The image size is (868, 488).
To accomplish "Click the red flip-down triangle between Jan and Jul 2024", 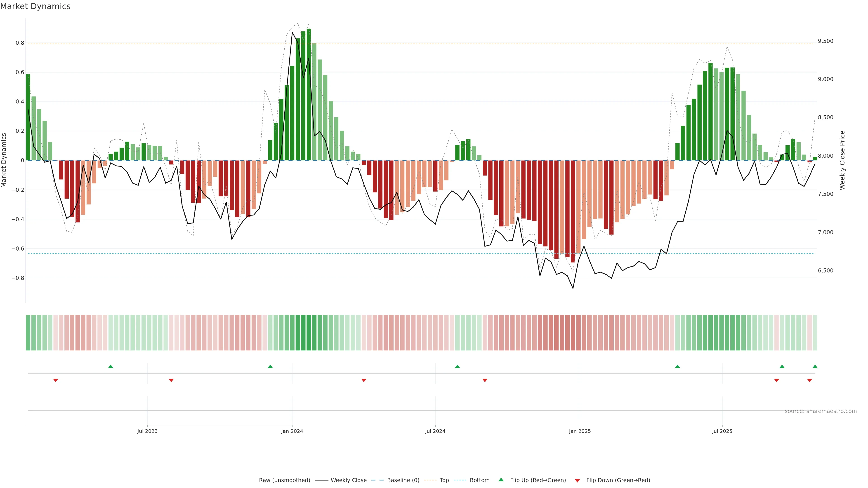I will [363, 380].
